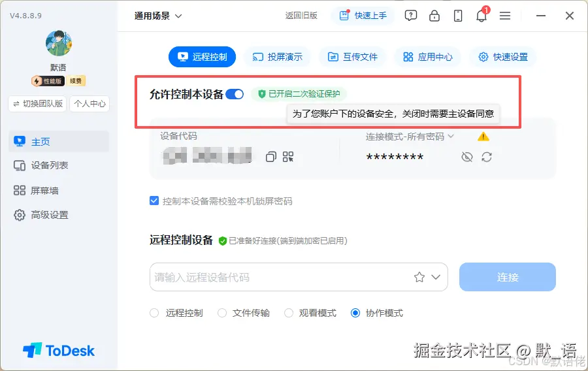Click the lock screen icon

click(x=434, y=16)
